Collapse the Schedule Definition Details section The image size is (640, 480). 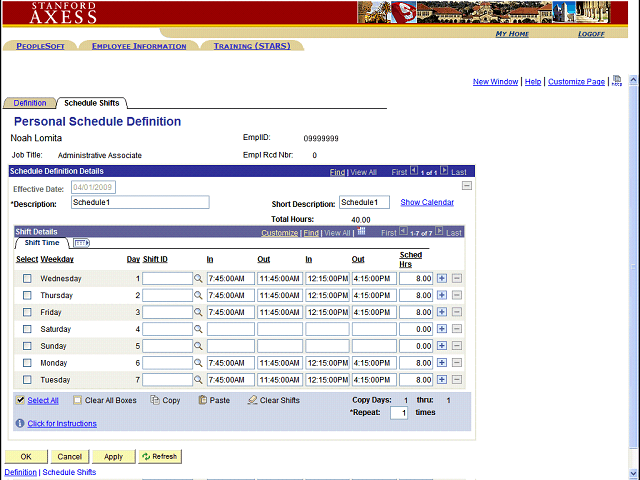(466, 187)
